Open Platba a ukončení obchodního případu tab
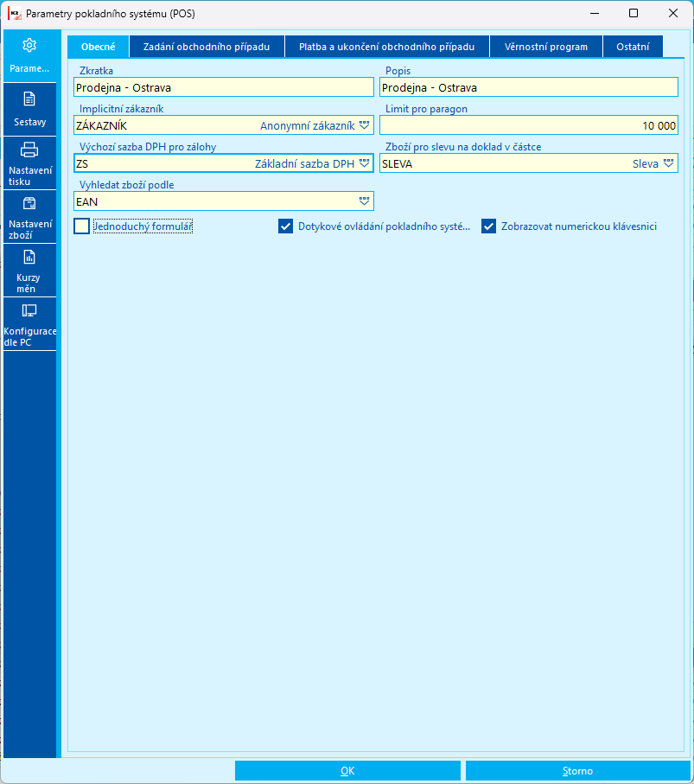 coord(387,47)
